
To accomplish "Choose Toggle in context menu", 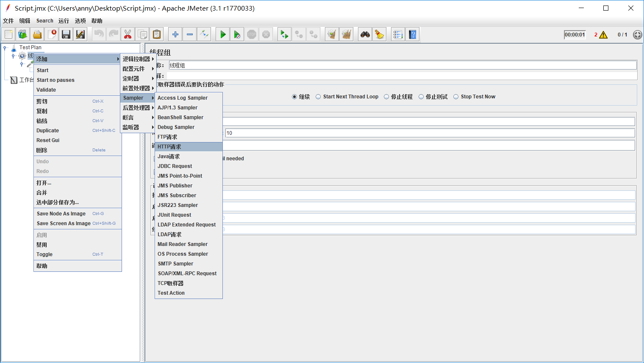I will click(x=78, y=254).
